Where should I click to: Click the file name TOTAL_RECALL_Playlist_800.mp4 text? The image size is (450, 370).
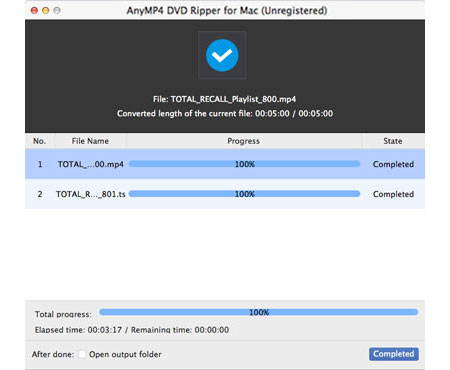coord(233,99)
